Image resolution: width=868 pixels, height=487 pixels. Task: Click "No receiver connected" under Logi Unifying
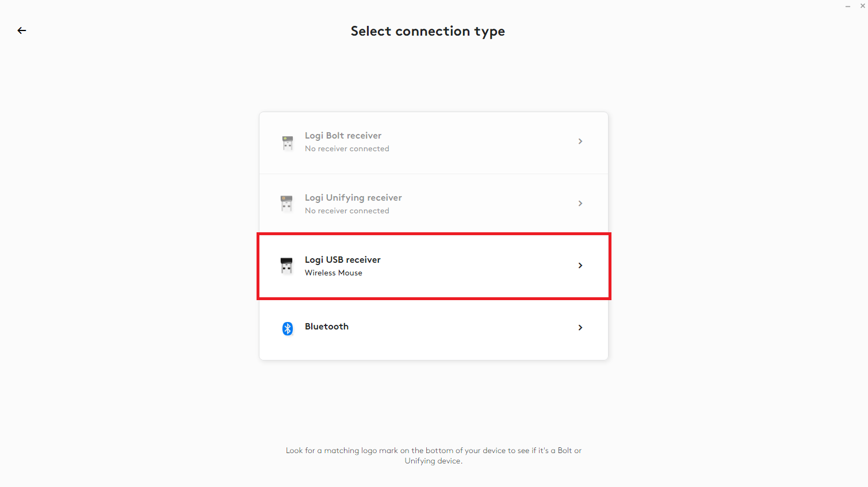(347, 211)
